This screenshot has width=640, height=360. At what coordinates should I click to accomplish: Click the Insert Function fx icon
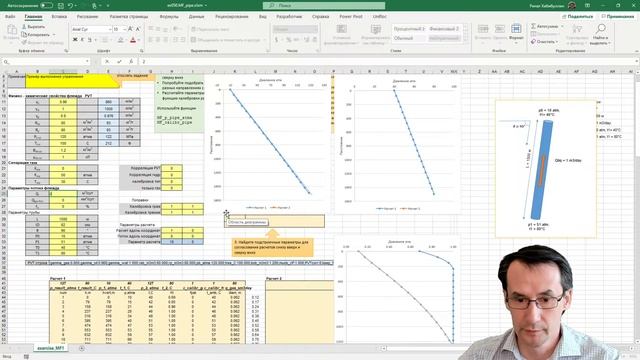click(131, 61)
